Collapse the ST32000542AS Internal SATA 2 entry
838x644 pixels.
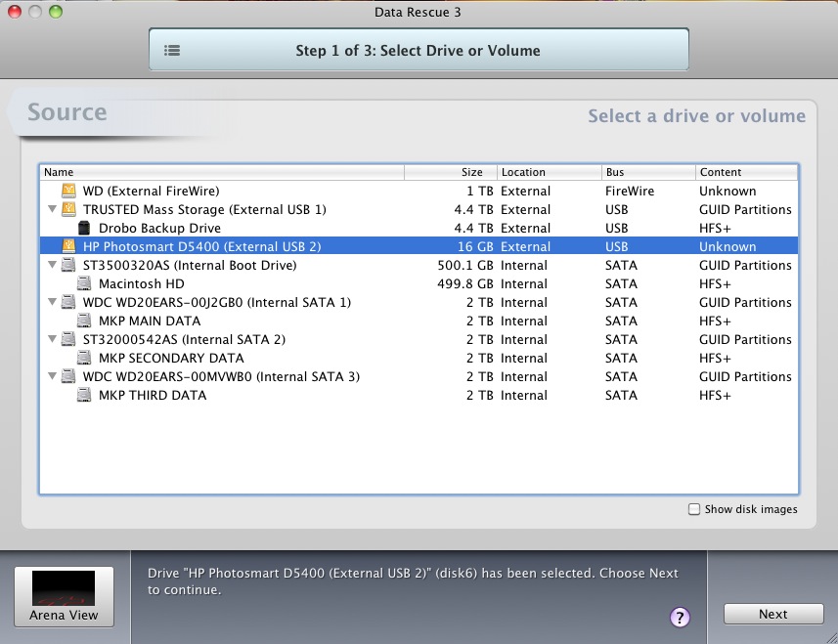pos(51,339)
